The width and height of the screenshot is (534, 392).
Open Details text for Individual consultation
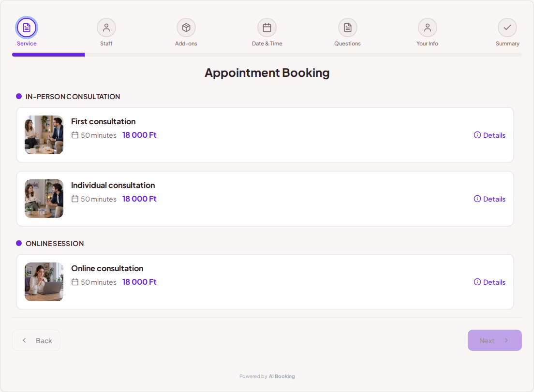494,199
